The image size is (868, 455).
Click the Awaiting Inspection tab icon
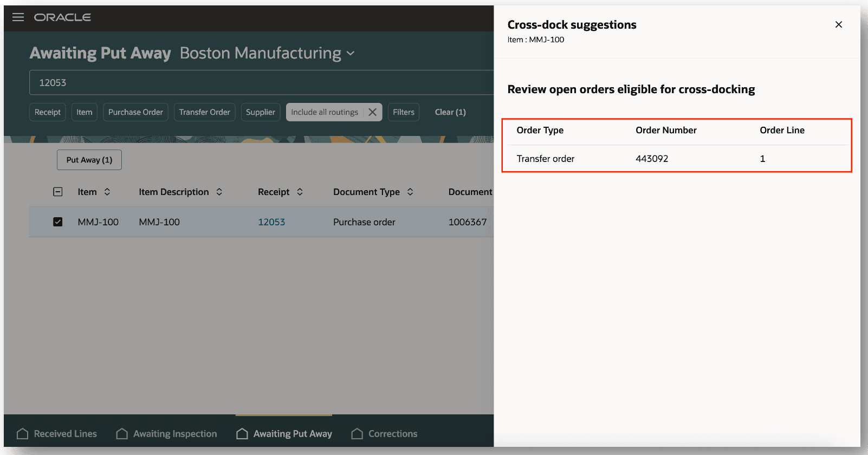pyautogui.click(x=122, y=434)
